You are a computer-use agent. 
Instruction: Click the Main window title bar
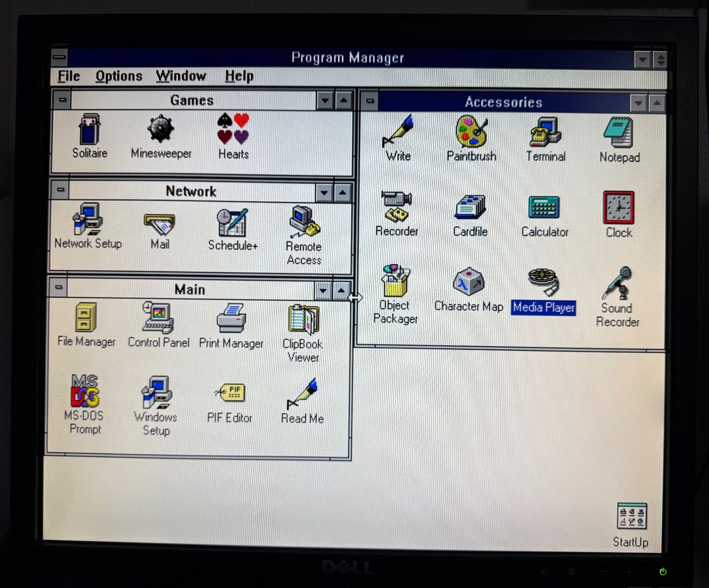[x=190, y=290]
